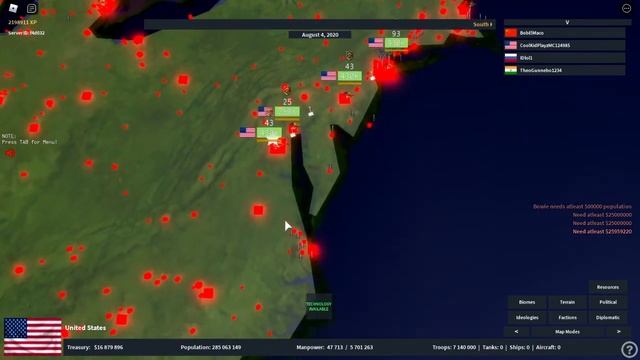
Task: Select the US flag in the player list
Action: (511, 45)
